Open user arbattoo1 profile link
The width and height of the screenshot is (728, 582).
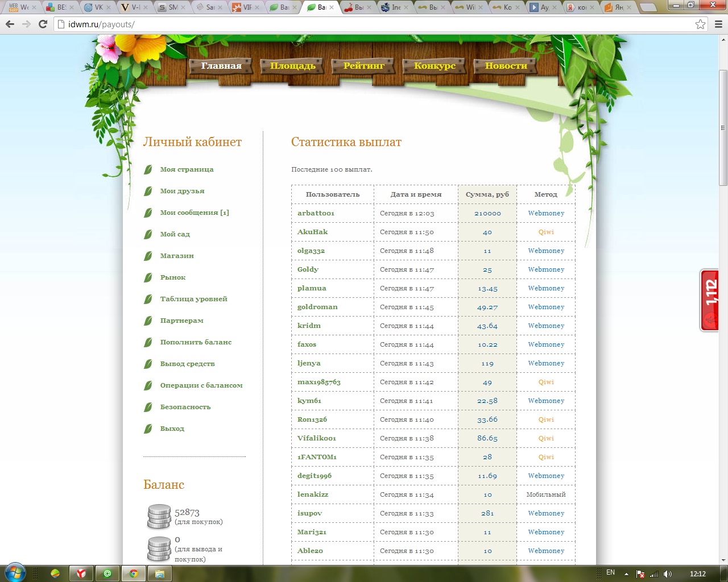click(316, 213)
